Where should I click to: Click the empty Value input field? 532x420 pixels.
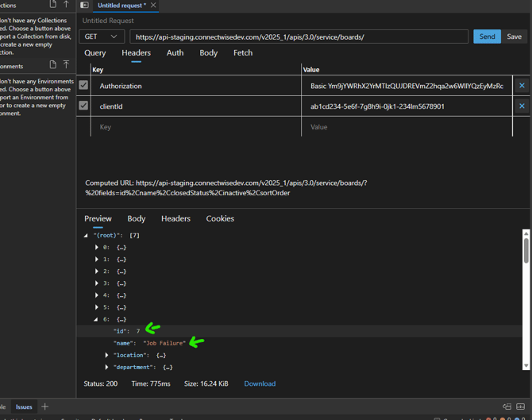click(x=407, y=127)
